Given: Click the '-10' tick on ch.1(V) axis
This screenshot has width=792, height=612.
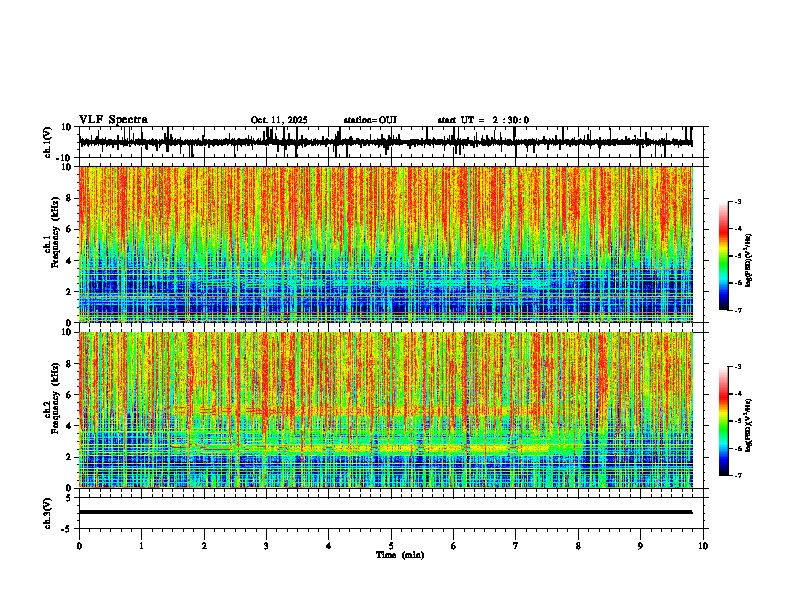Looking at the screenshot, I should [64, 157].
